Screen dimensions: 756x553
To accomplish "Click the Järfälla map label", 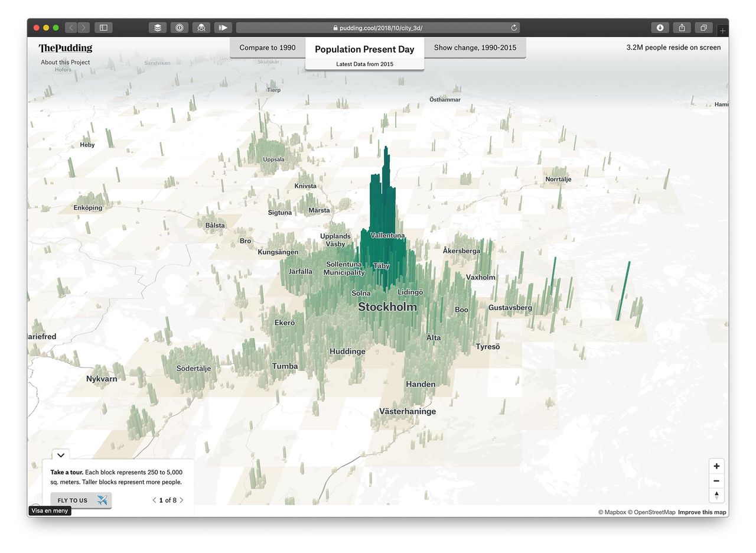I will click(x=301, y=272).
